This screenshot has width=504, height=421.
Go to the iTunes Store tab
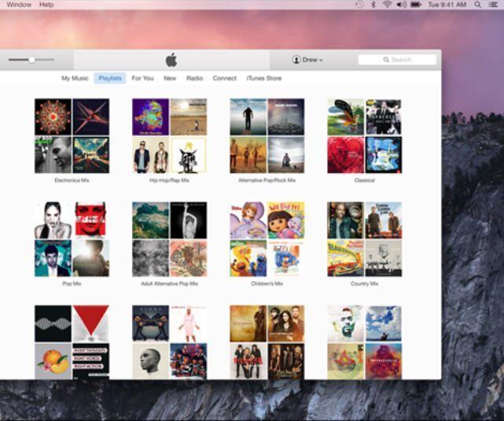264,78
